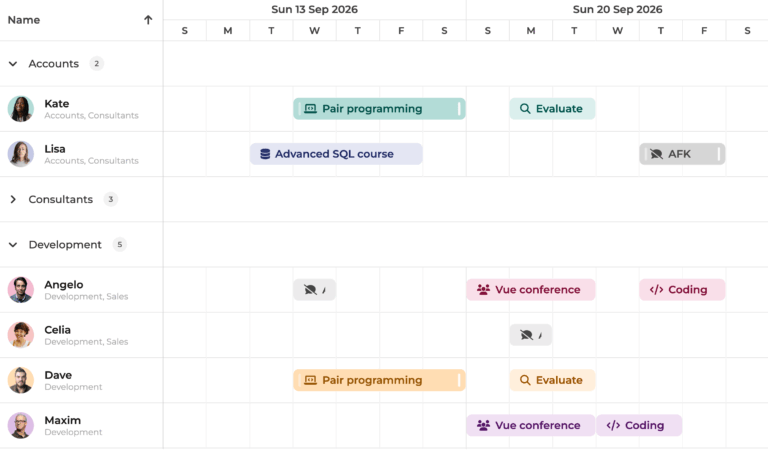This screenshot has height=465, width=768.
Task: Grab resize handle on Kate's Pair programming
Action: click(459, 109)
